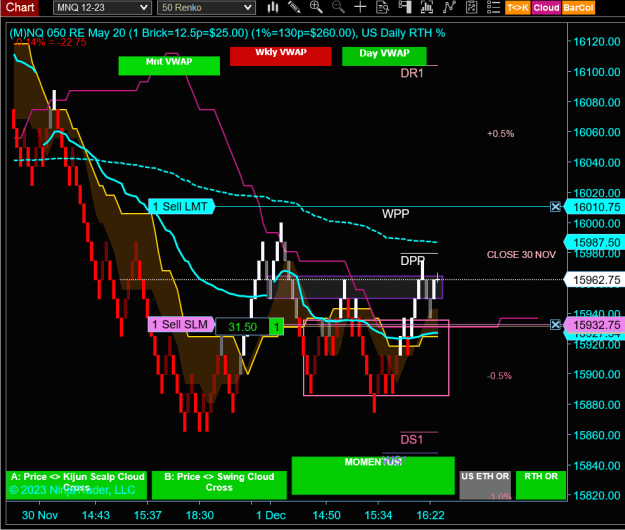Click the CLOSE 30 NOV label

click(521, 255)
